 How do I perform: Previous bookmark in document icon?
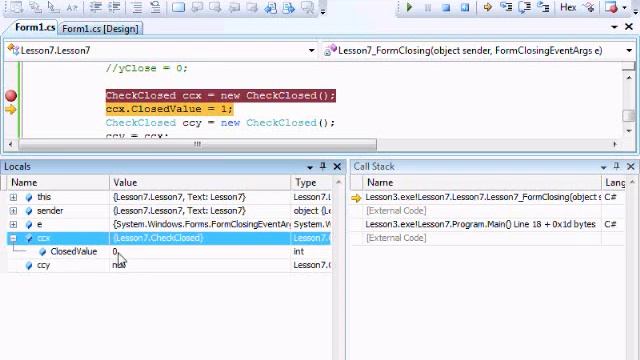(271, 7)
